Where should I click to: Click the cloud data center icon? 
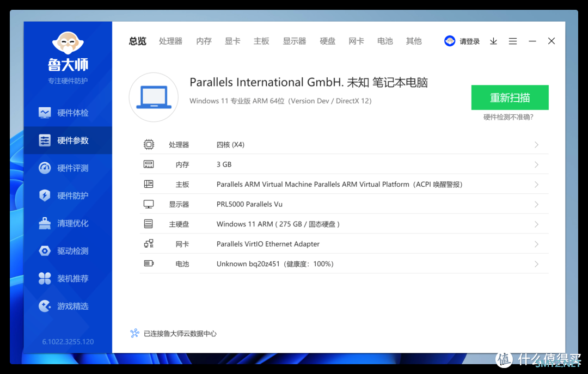(134, 333)
